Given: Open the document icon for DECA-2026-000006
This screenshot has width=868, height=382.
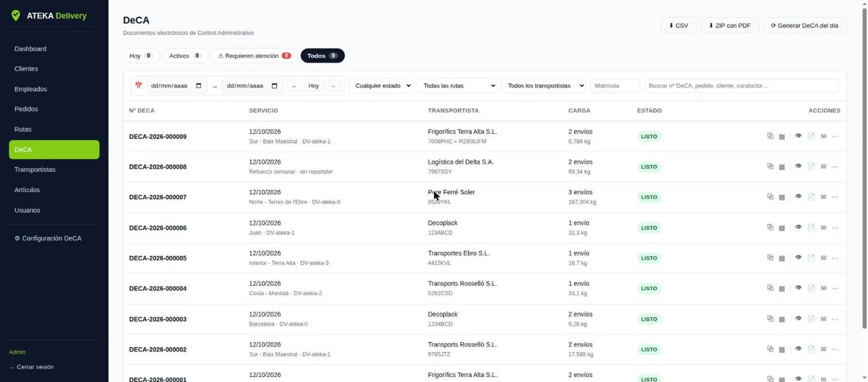Looking at the screenshot, I should tap(811, 228).
